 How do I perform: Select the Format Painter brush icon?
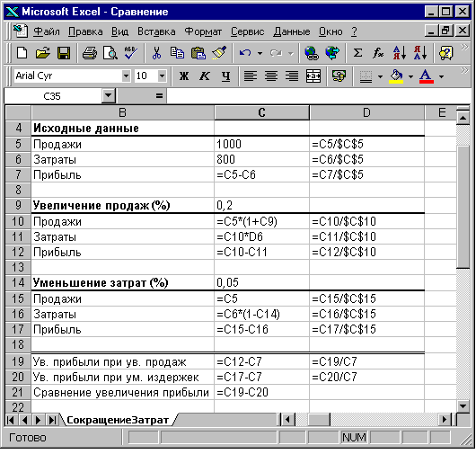coord(219,53)
